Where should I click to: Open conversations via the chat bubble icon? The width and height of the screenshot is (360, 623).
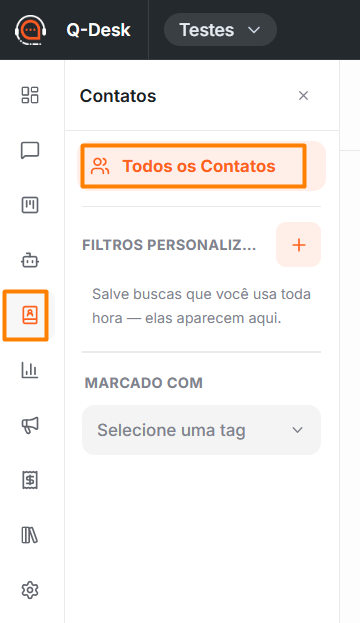(x=30, y=150)
